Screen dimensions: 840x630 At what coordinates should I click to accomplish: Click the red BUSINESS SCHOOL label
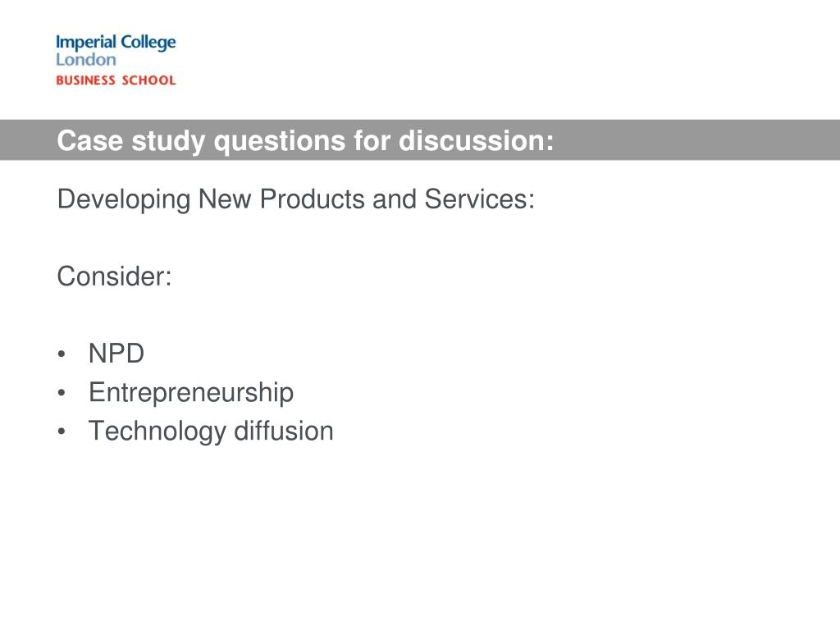click(116, 80)
